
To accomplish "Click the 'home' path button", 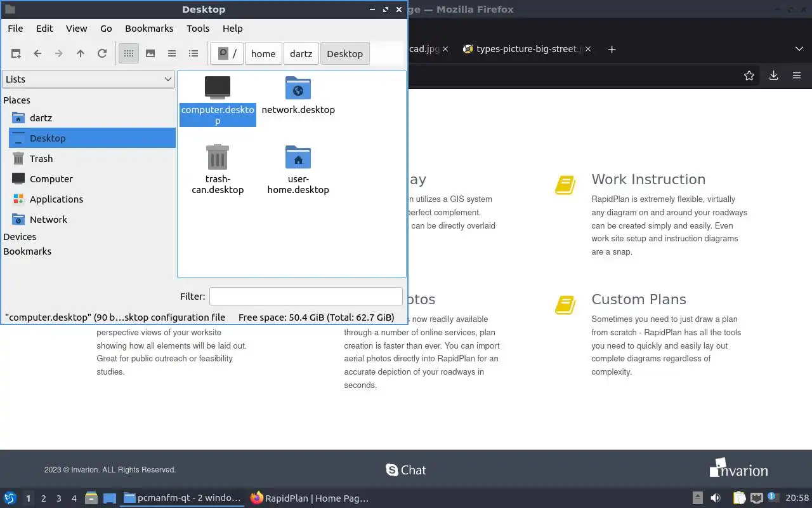I will click(x=263, y=54).
